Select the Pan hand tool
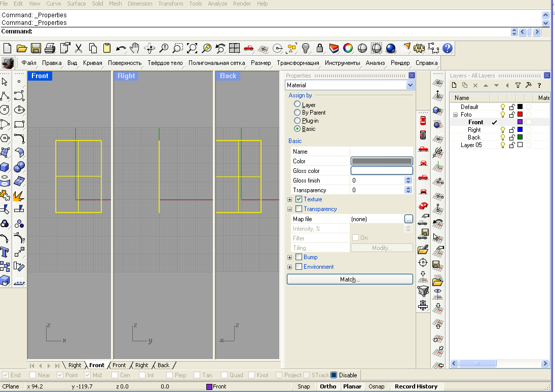Screen dimensions: 555x392 (x=134, y=48)
